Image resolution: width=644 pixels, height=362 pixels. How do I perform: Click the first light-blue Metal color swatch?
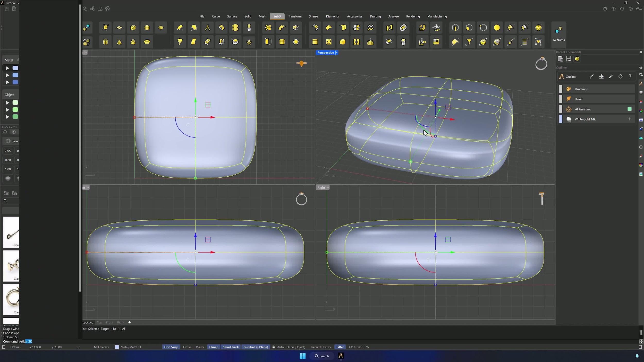15,68
